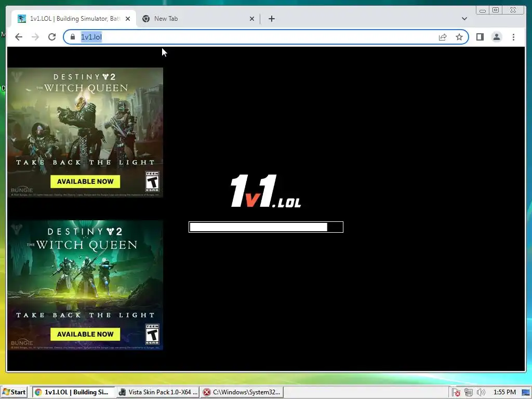The width and height of the screenshot is (532, 399).
Task: Click the 1v1.LOL loading logo
Action: point(265,191)
